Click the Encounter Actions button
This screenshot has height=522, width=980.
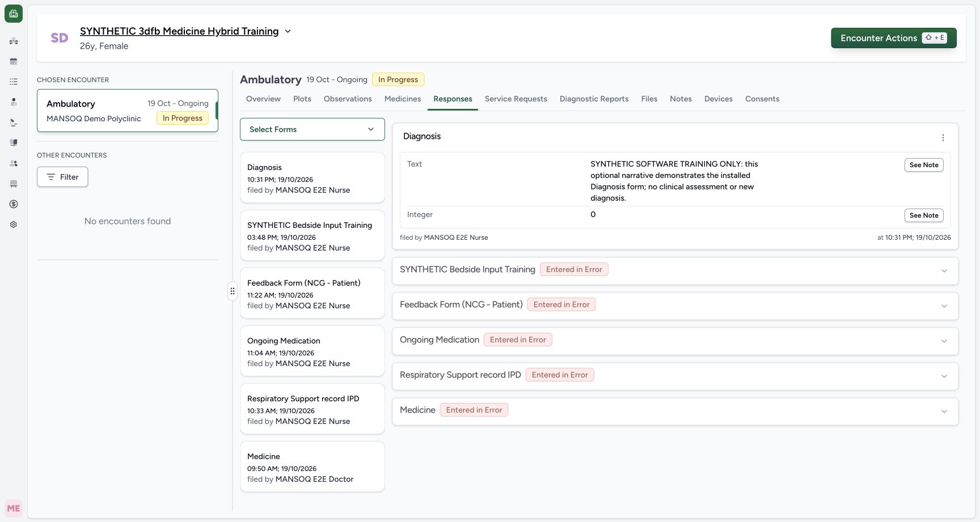[x=894, y=38]
